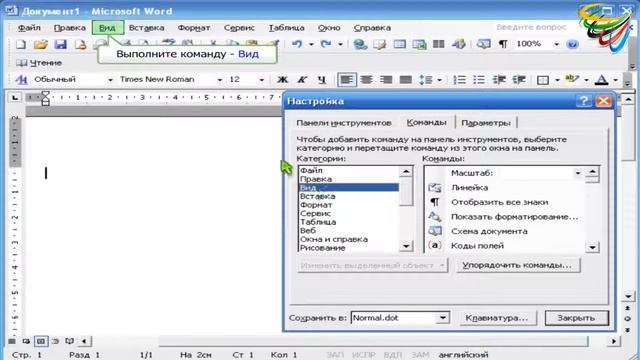
Task: Increase paragraph indent
Action: point(519,80)
